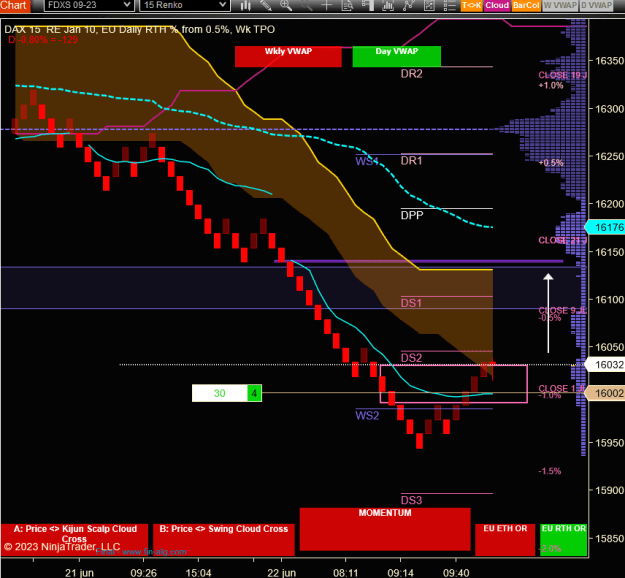Activate the crosshair cursor icon
The width and height of the screenshot is (625, 578).
(326, 5)
